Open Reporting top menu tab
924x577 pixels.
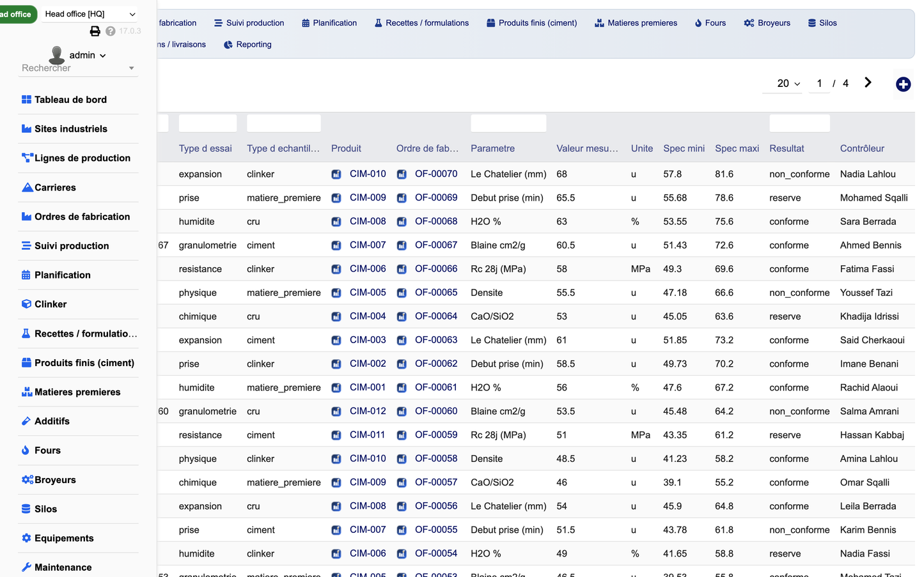(x=247, y=45)
